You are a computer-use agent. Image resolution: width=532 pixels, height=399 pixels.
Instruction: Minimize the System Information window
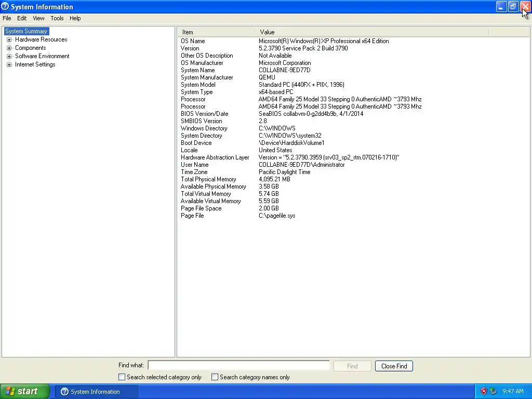501,6
